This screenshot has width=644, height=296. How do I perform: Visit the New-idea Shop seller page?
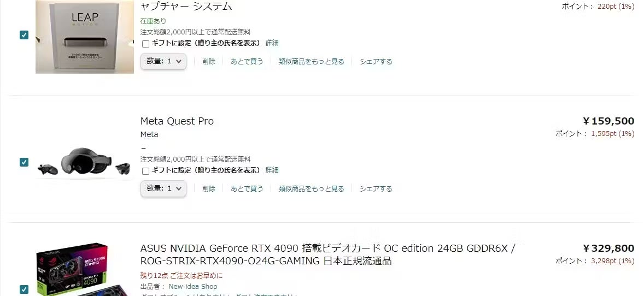coord(193,287)
